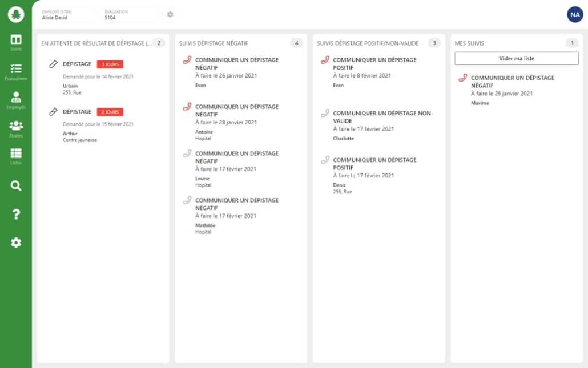This screenshot has width=588, height=368.
Task: Go to the Employés sidebar section
Action: (x=16, y=100)
